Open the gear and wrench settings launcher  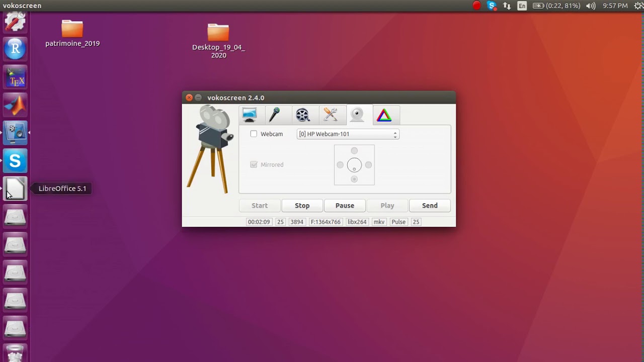point(15,22)
